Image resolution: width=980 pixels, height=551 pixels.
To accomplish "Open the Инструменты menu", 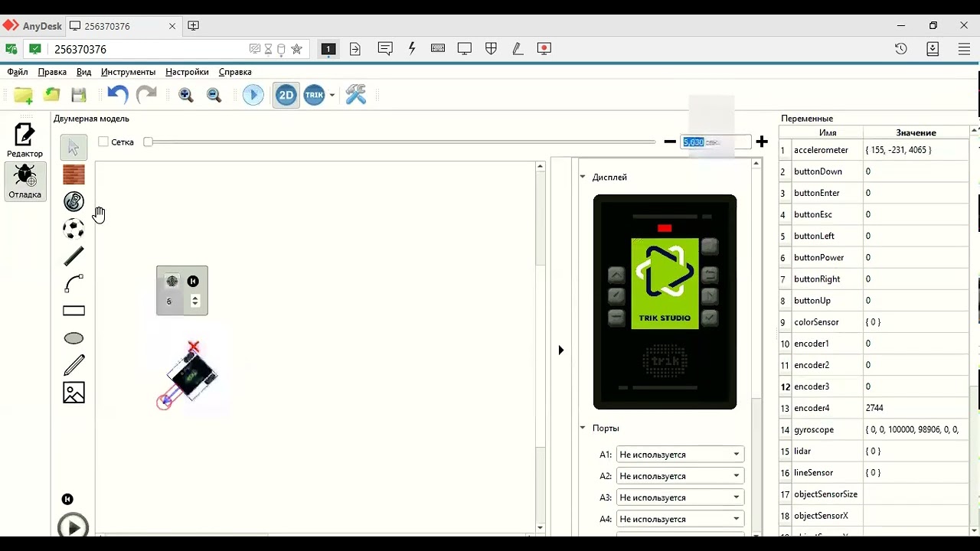I will click(128, 72).
